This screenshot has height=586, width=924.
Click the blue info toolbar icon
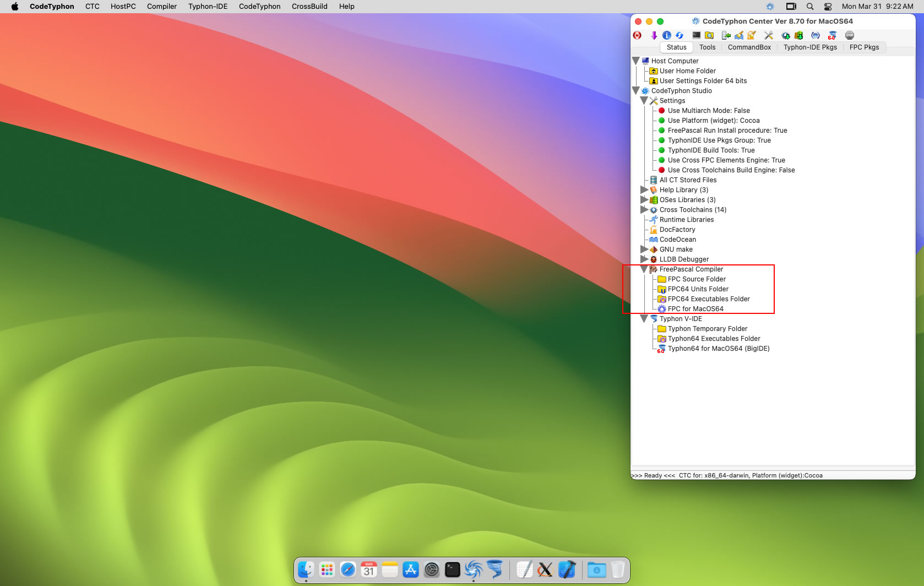coord(667,35)
